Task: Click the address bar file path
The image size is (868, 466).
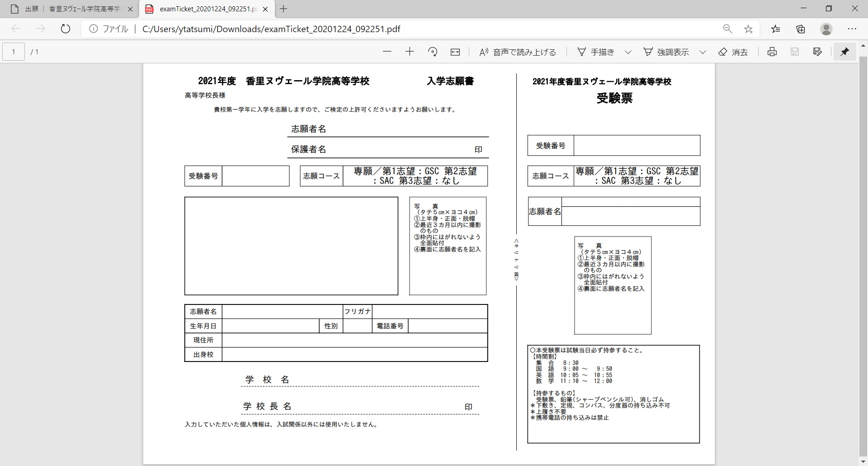Action: 271,29
